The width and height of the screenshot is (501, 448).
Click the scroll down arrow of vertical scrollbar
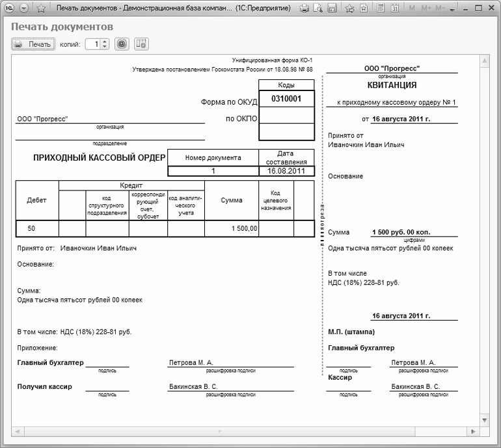pyautogui.click(x=484, y=419)
